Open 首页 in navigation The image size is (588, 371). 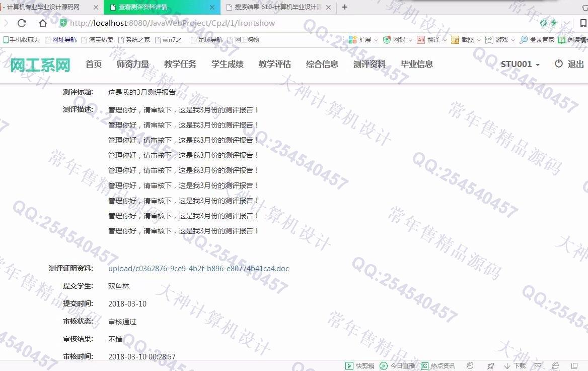[x=93, y=64]
